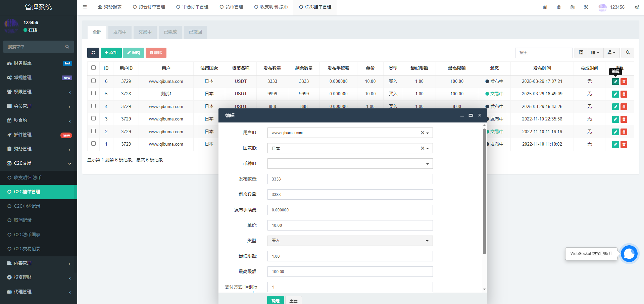The image size is (644, 304).
Task: Open the live chat bubble icon
Action: (629, 253)
